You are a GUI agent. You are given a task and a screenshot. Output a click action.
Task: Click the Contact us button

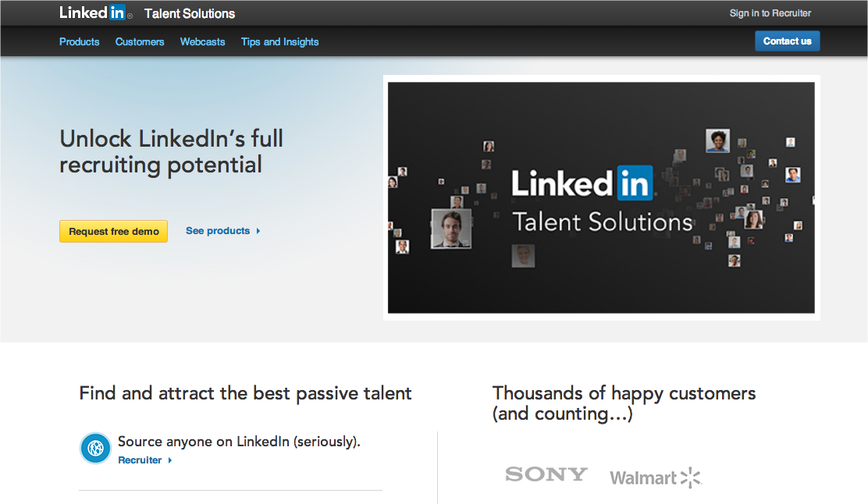click(787, 41)
